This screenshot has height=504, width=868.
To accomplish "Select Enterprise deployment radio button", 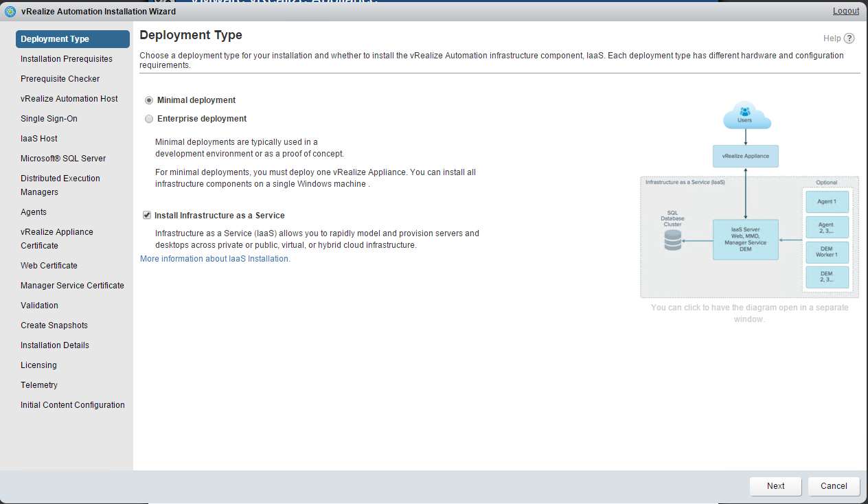I will [149, 119].
